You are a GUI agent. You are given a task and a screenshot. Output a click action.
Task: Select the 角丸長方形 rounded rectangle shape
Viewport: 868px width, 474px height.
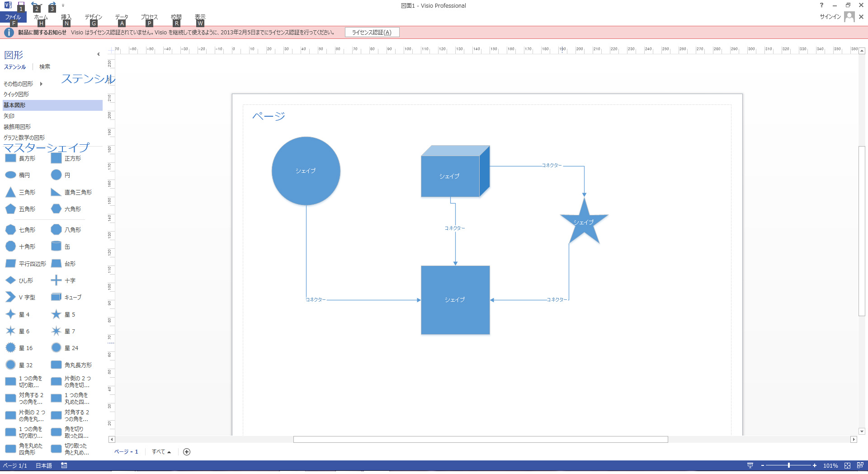tap(71, 365)
